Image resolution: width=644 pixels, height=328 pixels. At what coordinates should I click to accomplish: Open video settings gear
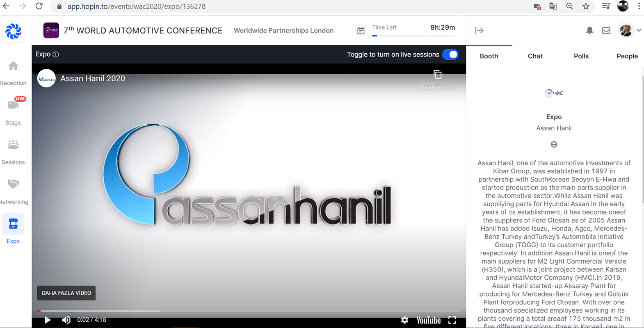[x=404, y=320]
